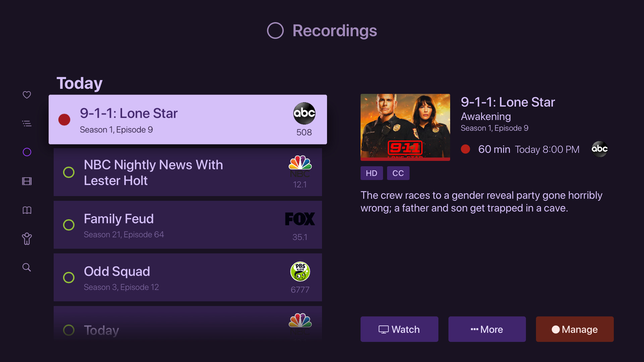This screenshot has width=644, height=362.
Task: Click the 9-1-1 Lone Star poster thumbnail
Action: [x=405, y=127]
